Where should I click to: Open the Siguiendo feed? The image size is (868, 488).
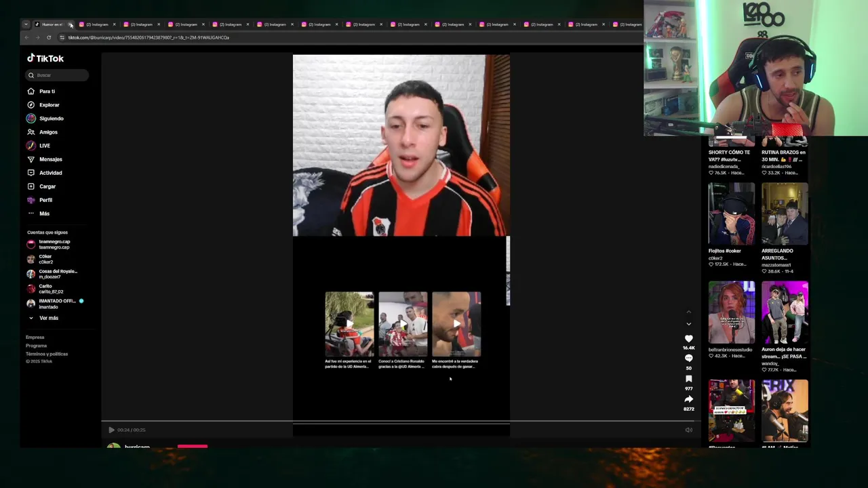(51, 119)
